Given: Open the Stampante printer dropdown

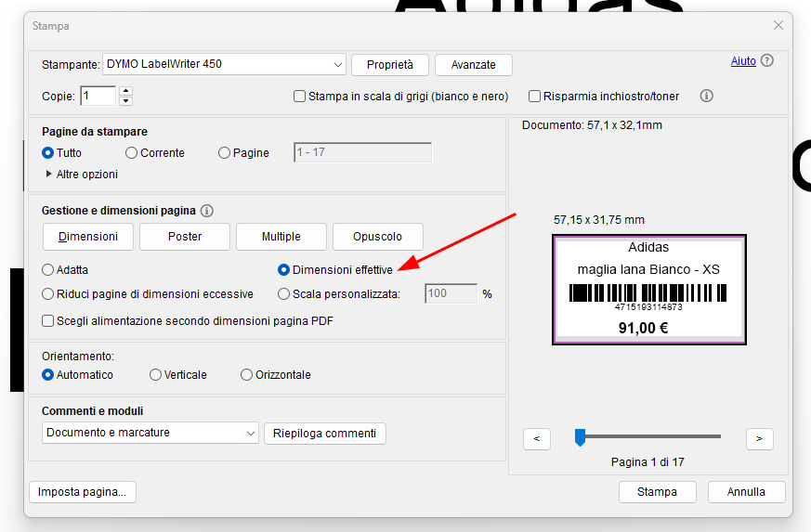Looking at the screenshot, I should [337, 64].
